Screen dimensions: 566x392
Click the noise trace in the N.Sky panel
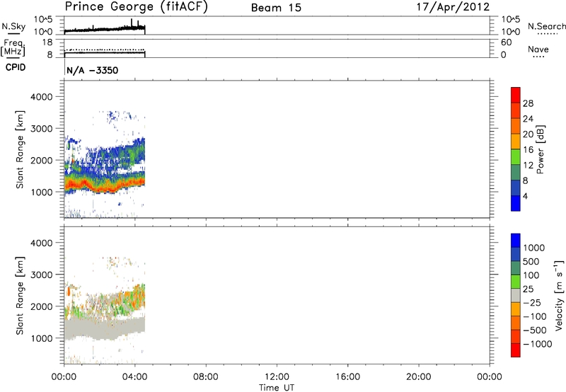click(x=105, y=29)
